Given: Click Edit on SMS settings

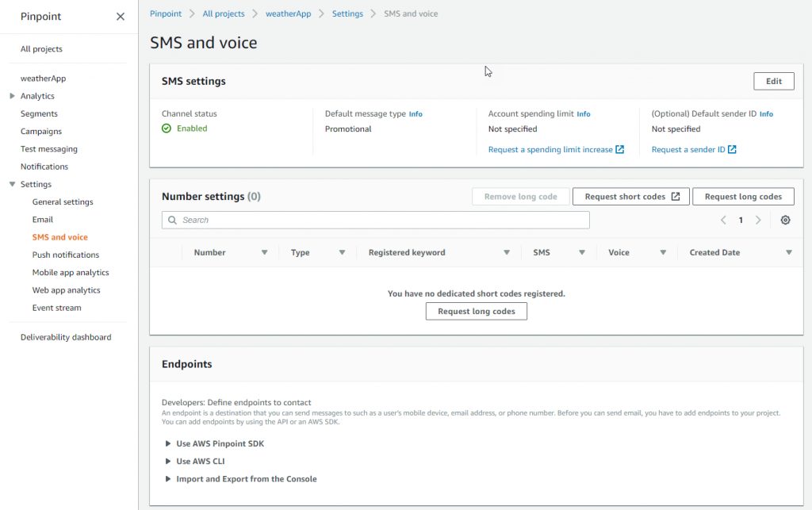Looking at the screenshot, I should click(773, 81).
